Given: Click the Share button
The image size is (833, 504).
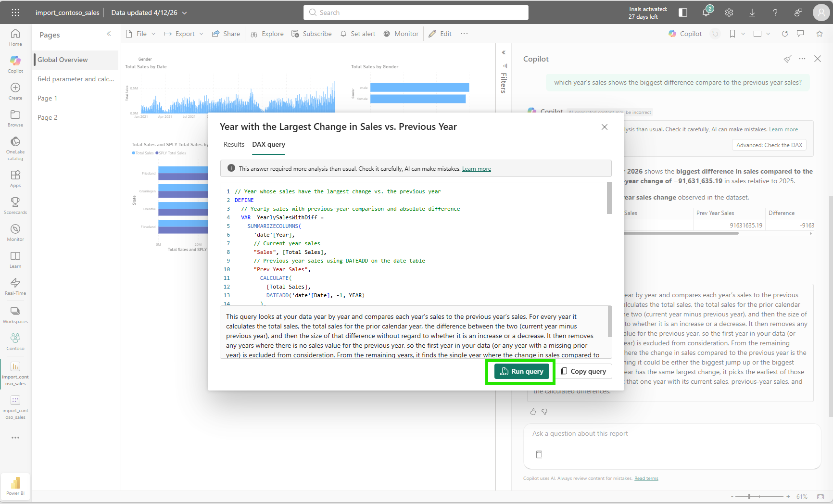Looking at the screenshot, I should (x=226, y=34).
